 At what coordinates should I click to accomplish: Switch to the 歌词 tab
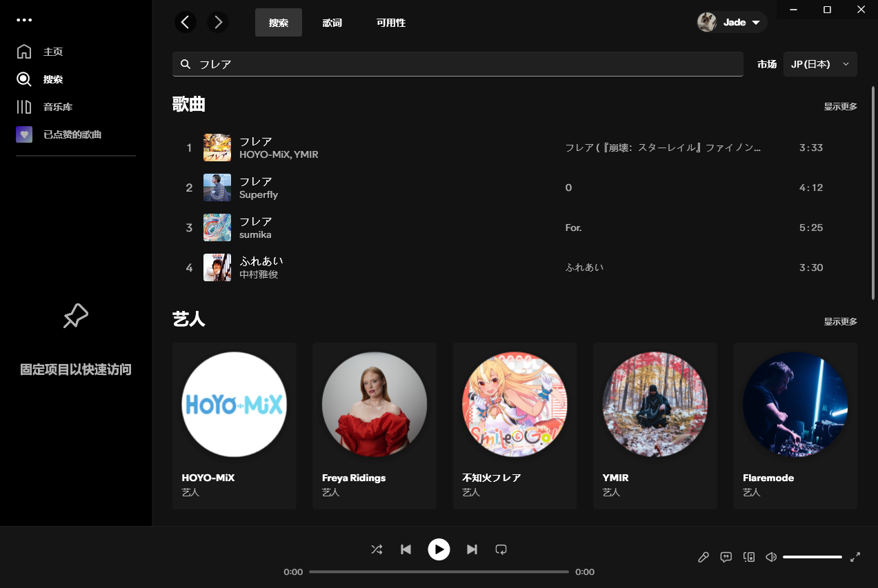pyautogui.click(x=332, y=23)
